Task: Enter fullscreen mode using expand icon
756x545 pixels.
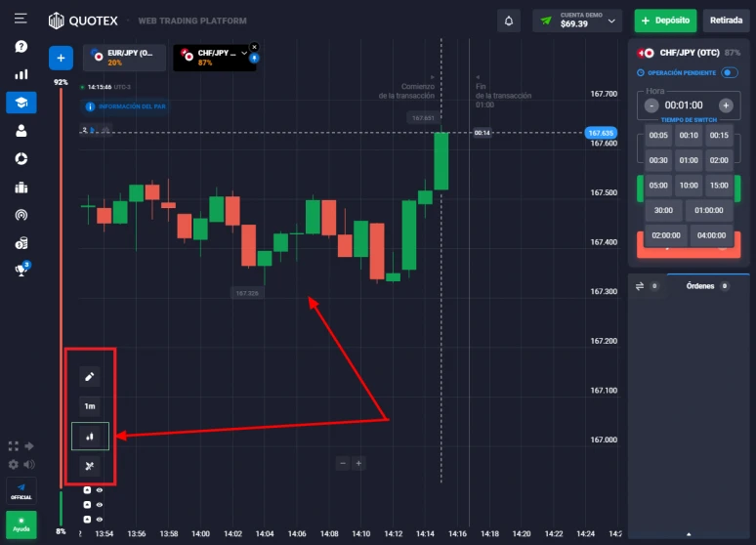Action: pos(14,446)
